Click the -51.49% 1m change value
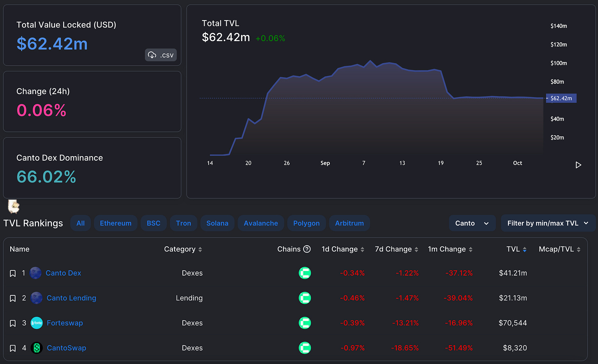The height and width of the screenshot is (364, 598). [x=459, y=348]
